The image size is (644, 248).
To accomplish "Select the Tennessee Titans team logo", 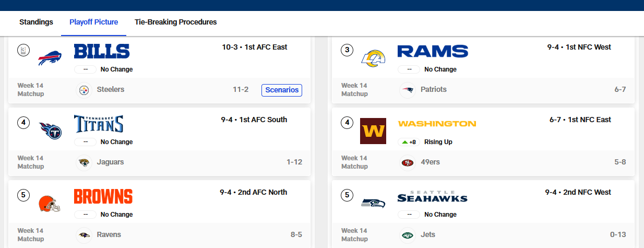I will 50,131.
